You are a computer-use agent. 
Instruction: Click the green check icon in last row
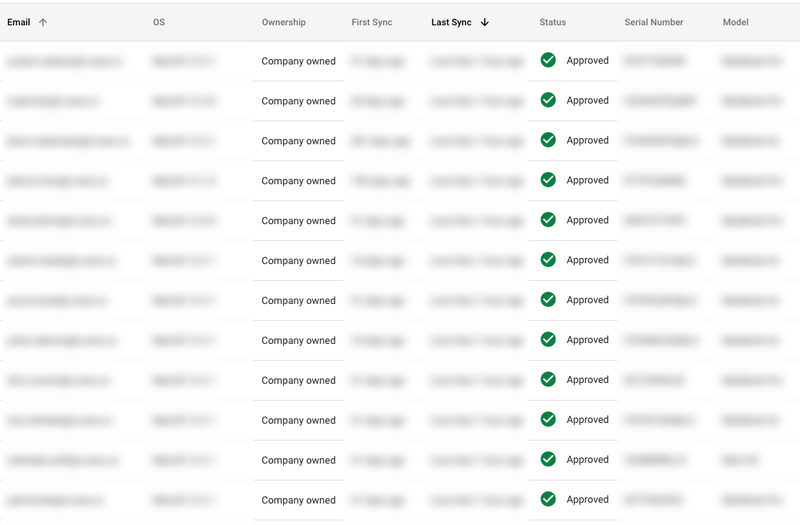point(548,499)
